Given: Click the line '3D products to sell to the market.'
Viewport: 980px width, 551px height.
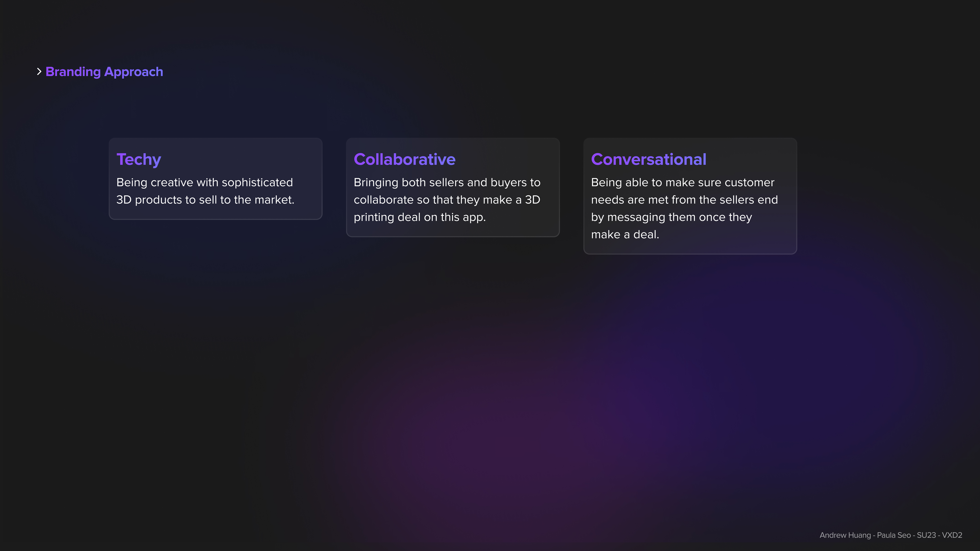Looking at the screenshot, I should point(205,200).
